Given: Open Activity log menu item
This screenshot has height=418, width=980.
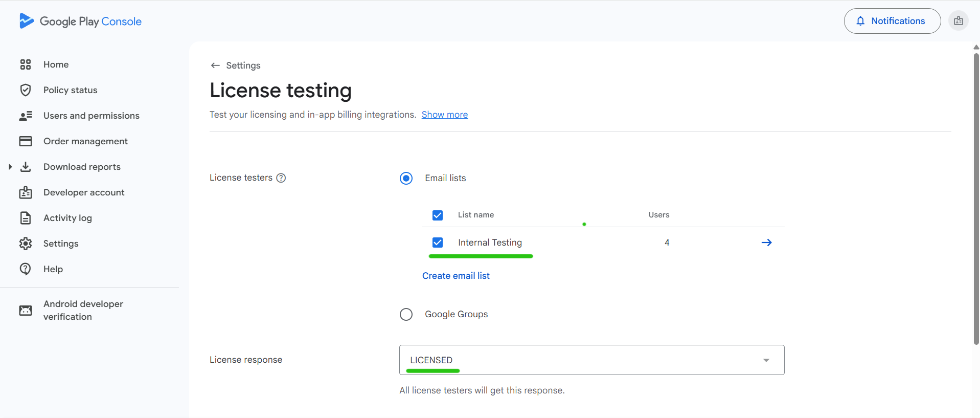Looking at the screenshot, I should tap(67, 218).
